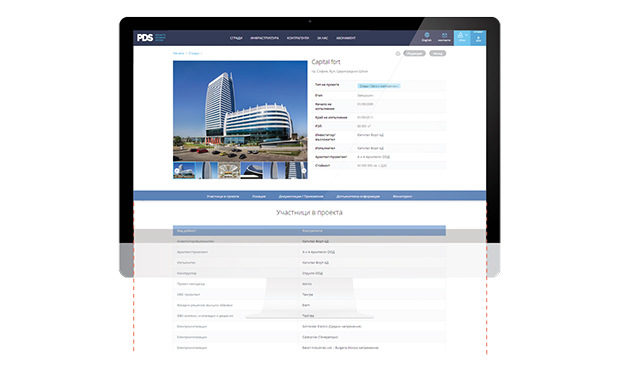
Task: Open the first navigation menu item
Action: [236, 38]
